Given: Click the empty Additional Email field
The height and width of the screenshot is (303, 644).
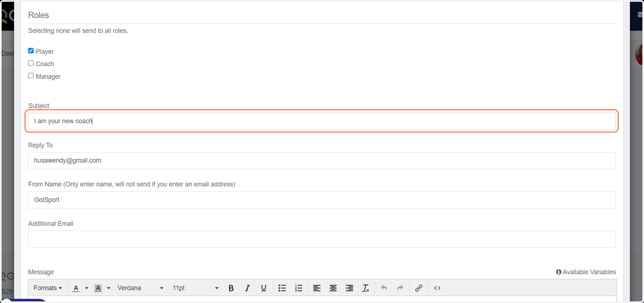Looking at the screenshot, I should point(322,239).
